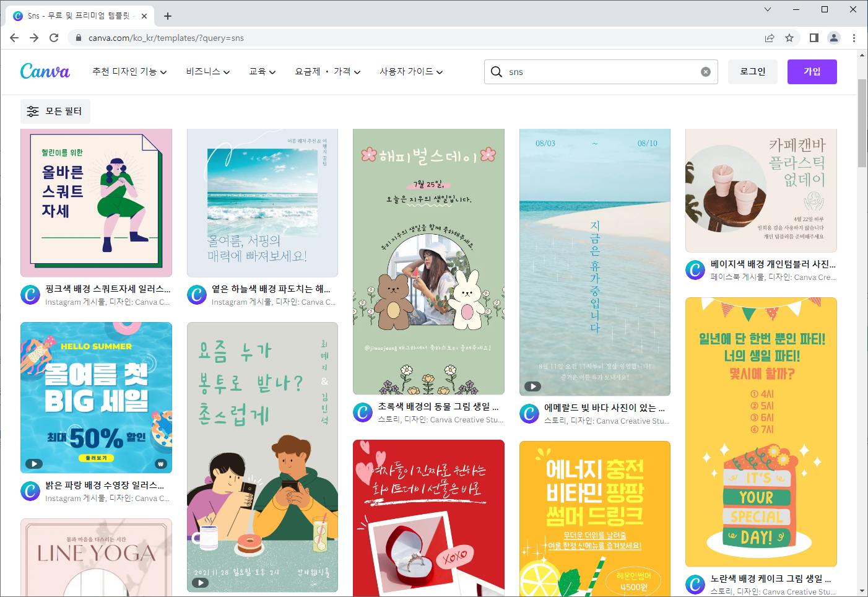Click Canva avatar beside the beige tumbler template
The height and width of the screenshot is (597, 868).
pyautogui.click(x=695, y=270)
